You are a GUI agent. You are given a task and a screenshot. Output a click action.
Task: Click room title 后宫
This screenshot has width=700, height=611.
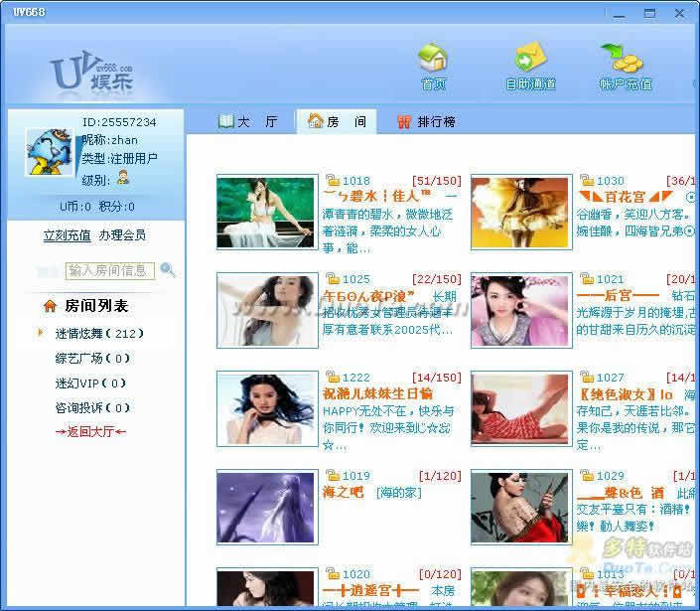[618, 295]
